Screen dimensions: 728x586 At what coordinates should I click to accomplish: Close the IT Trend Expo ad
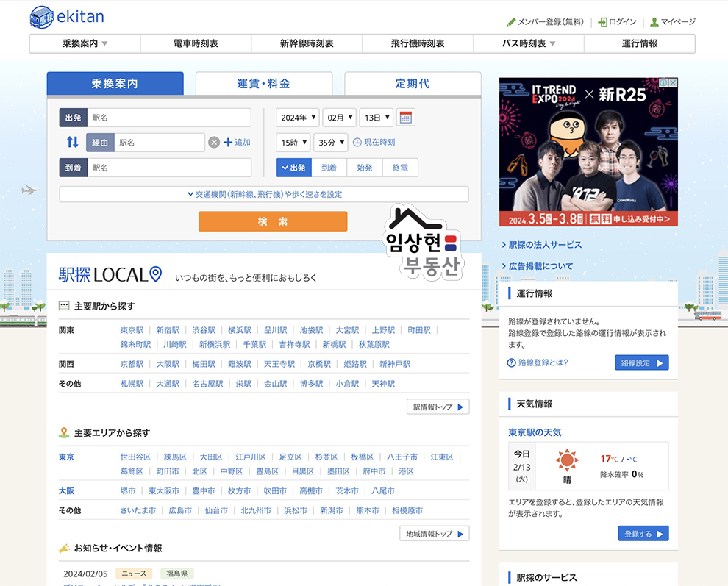[x=673, y=82]
